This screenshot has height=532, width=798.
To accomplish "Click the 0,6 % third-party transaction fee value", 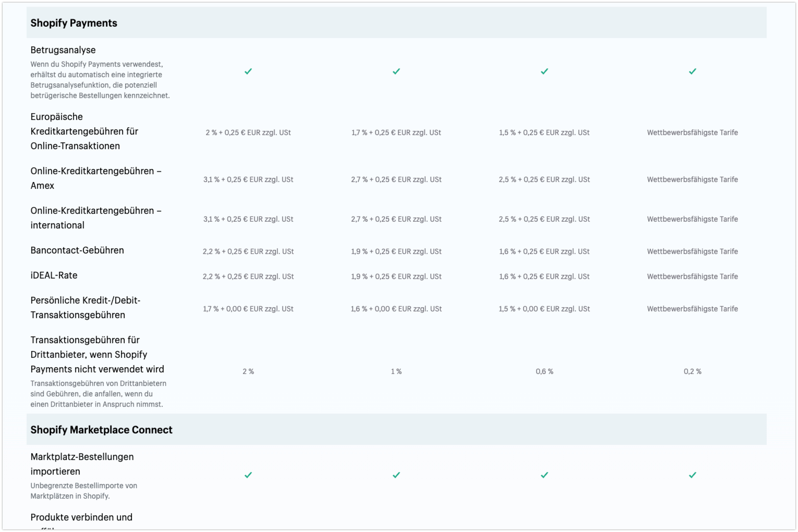I will tap(544, 371).
